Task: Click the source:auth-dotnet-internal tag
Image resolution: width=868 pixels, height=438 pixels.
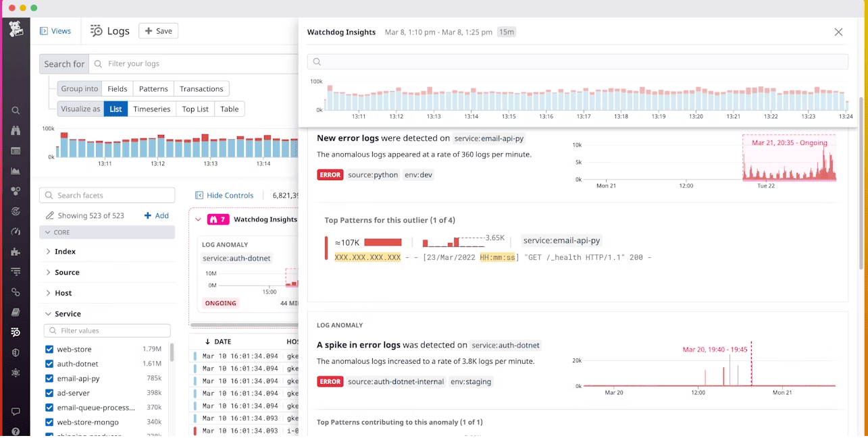Action: pos(396,381)
